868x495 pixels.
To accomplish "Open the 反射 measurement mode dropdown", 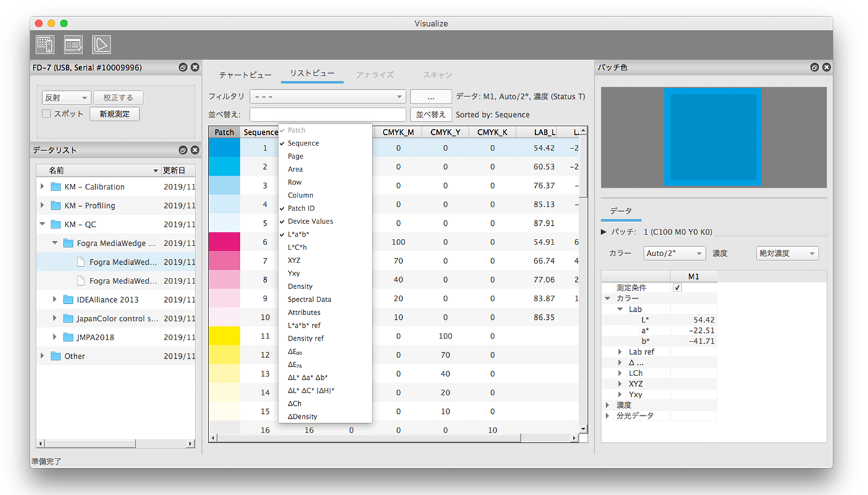I will point(66,98).
